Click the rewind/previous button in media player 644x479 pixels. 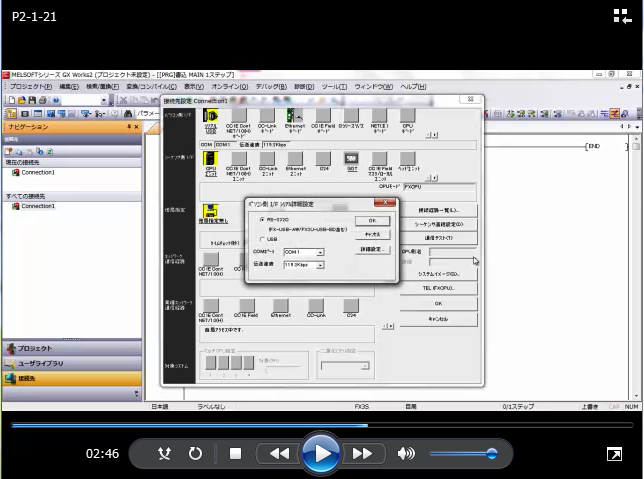pos(280,454)
